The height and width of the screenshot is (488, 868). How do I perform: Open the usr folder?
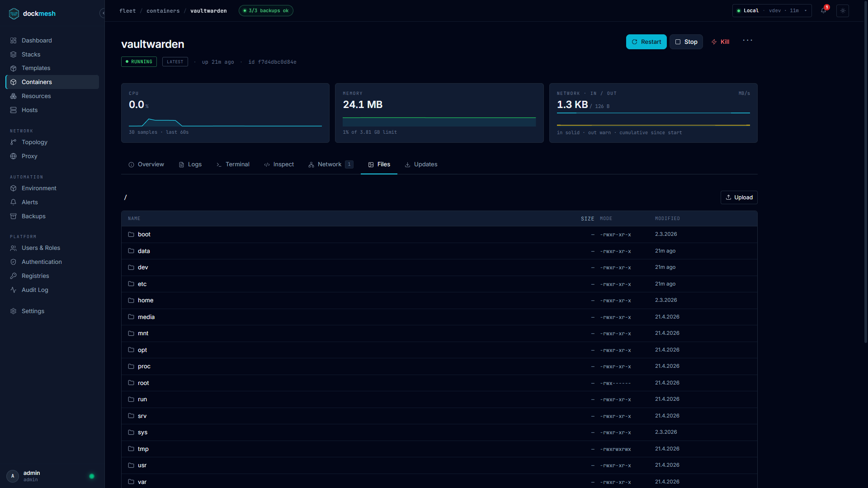(x=439, y=465)
